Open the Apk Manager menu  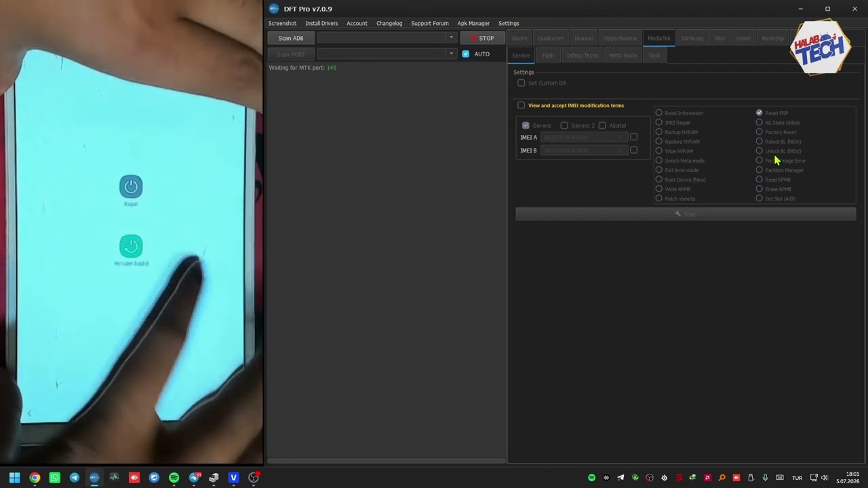[473, 23]
